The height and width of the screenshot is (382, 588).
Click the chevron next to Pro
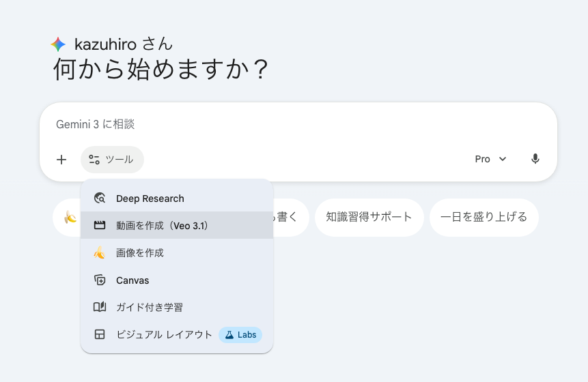coord(503,159)
